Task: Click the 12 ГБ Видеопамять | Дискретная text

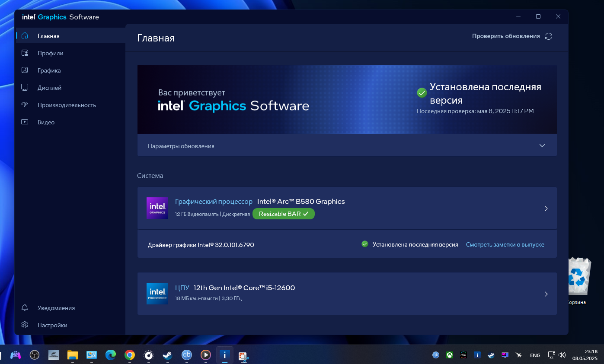Action: 212,214
